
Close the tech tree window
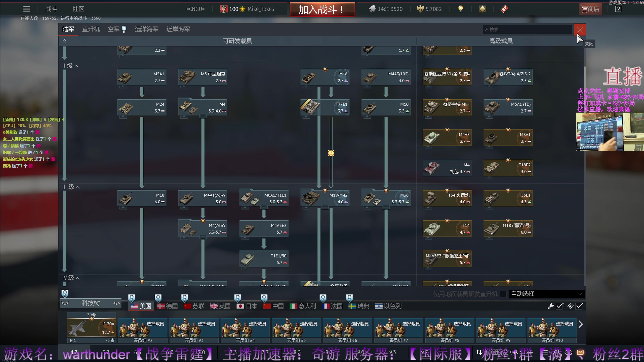pyautogui.click(x=580, y=30)
